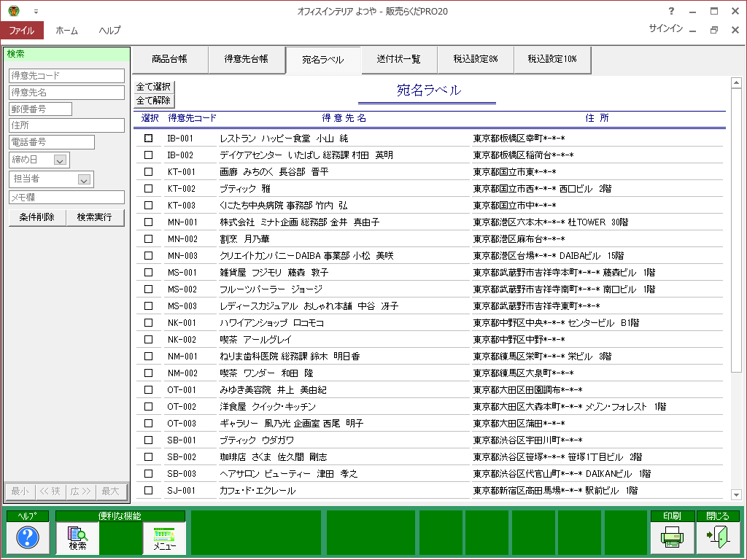Focus the 得意先コード search field
The height and width of the screenshot is (560, 747).
(x=66, y=76)
